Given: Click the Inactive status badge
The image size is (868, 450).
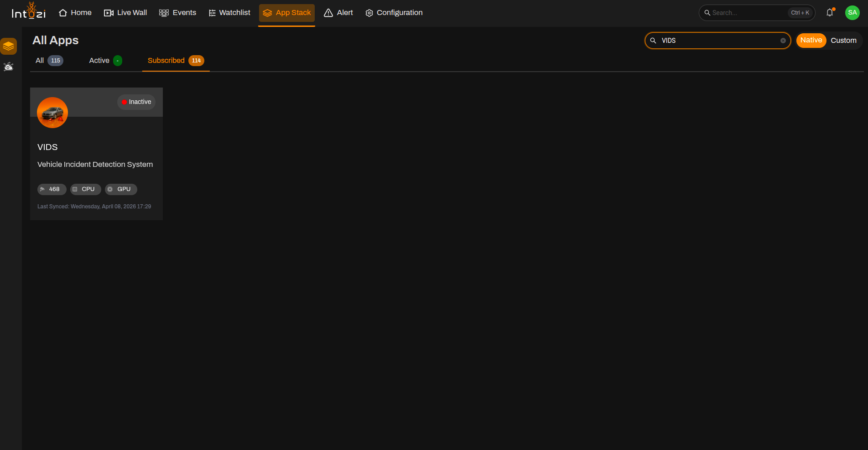Looking at the screenshot, I should point(136,102).
